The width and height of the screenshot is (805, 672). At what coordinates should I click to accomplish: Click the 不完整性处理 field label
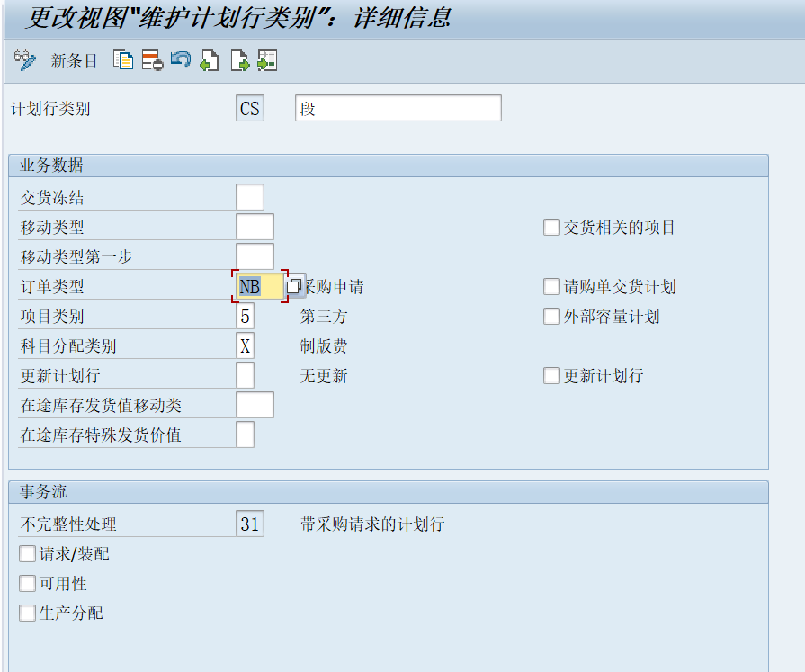pyautogui.click(x=68, y=524)
